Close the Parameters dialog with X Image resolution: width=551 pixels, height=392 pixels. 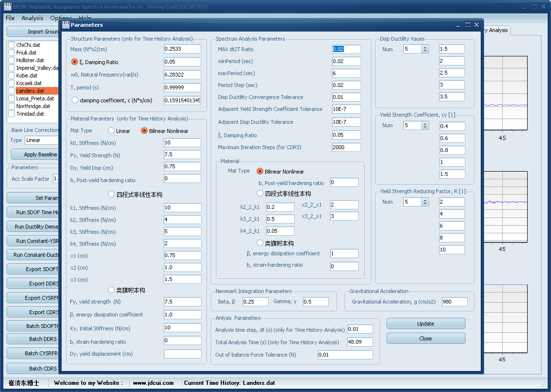(x=476, y=25)
